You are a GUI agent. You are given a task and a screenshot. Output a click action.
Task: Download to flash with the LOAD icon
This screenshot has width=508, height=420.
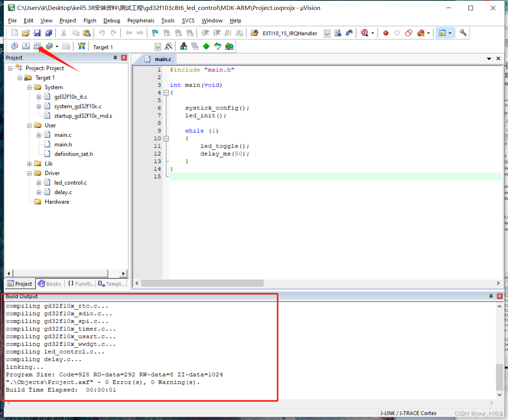coord(82,47)
